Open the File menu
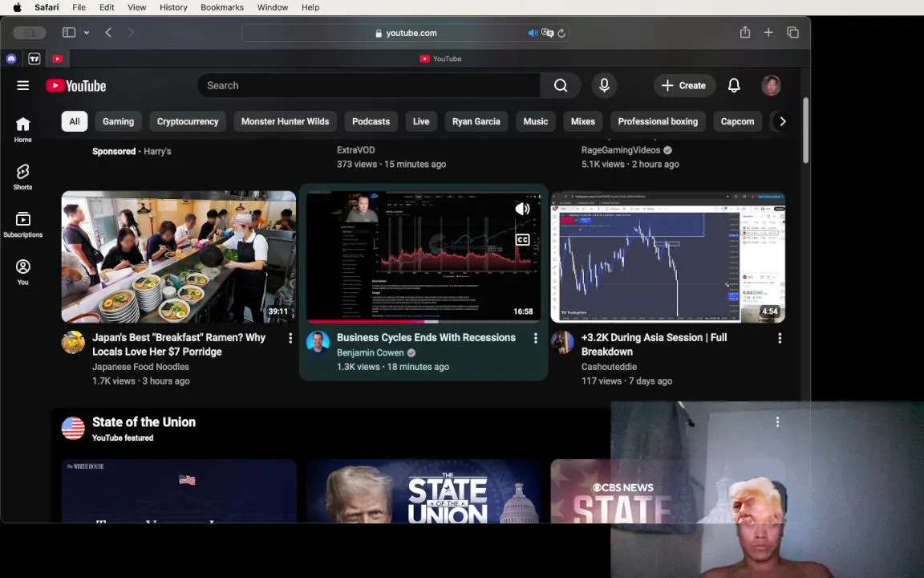924x578 pixels. coord(79,7)
